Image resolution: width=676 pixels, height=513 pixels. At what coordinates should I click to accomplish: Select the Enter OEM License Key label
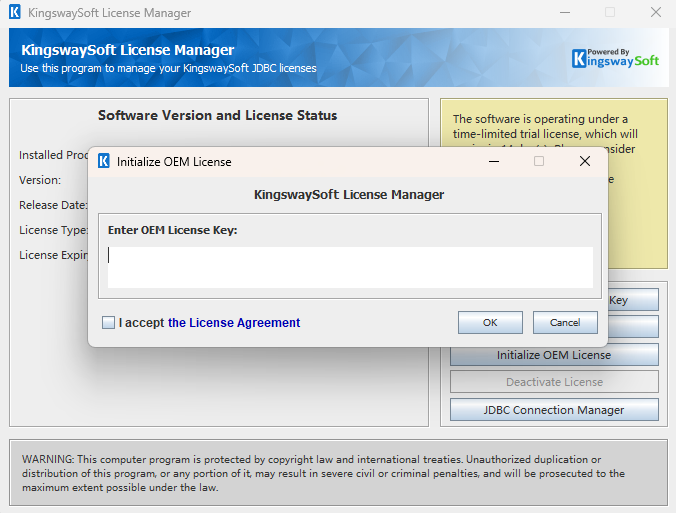pyautogui.click(x=172, y=230)
